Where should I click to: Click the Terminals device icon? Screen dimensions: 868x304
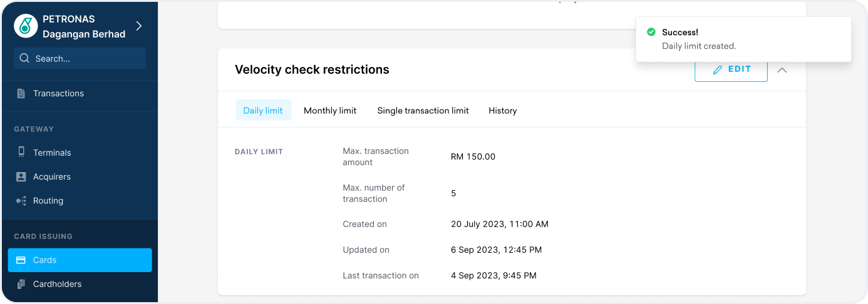click(x=21, y=152)
